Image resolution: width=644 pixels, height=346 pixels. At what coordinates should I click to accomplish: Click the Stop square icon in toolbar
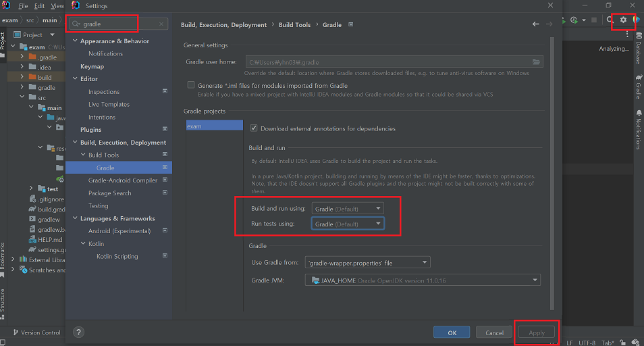594,20
